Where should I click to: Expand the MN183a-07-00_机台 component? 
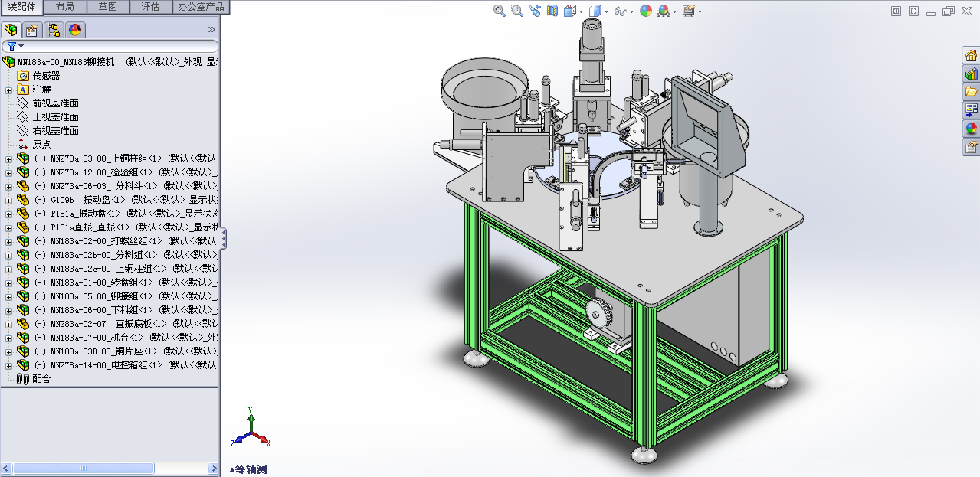point(8,338)
